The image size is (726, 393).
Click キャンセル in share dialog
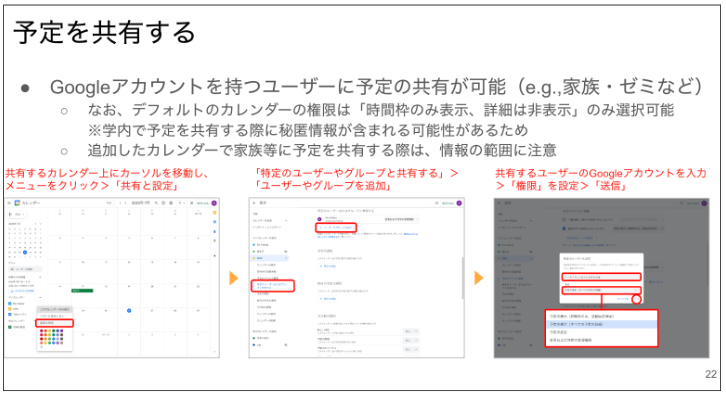[623, 299]
